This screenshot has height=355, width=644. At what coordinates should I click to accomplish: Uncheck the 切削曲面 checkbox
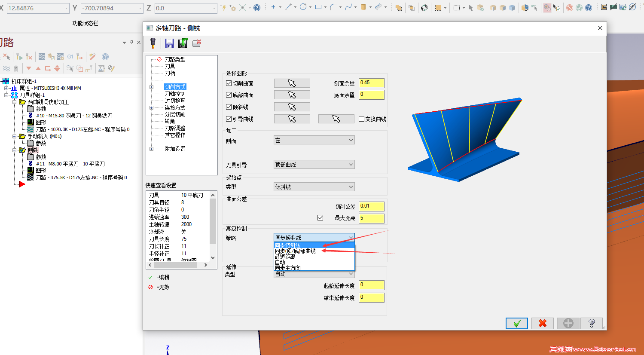(229, 83)
